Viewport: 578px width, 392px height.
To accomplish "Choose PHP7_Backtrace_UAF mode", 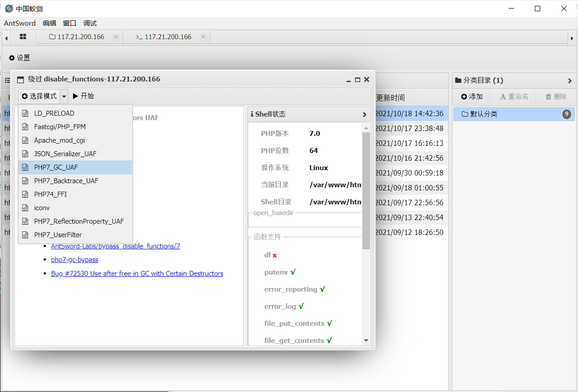I will (75, 181).
